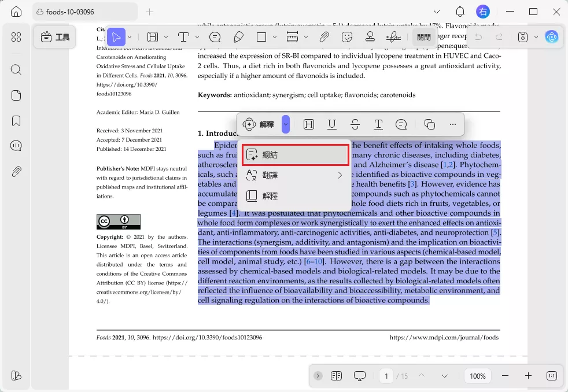Select the comment note tool in top toolbar
Image resolution: width=568 pixels, height=392 pixels.
[x=215, y=37]
